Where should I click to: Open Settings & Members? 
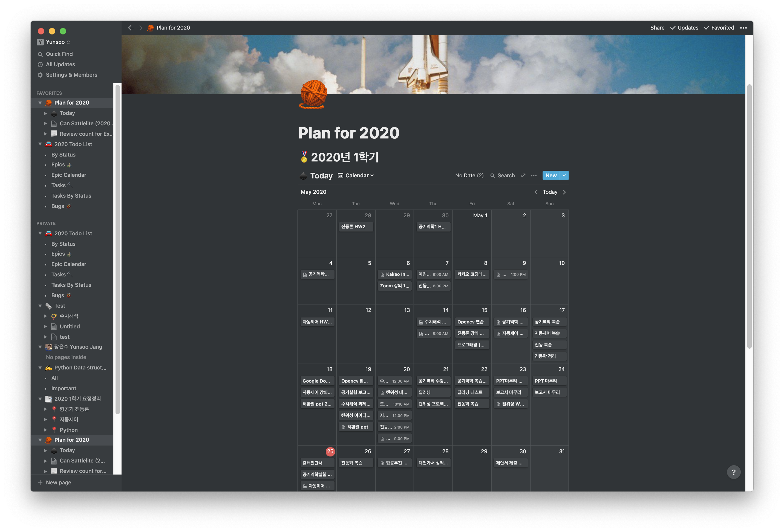click(x=71, y=75)
